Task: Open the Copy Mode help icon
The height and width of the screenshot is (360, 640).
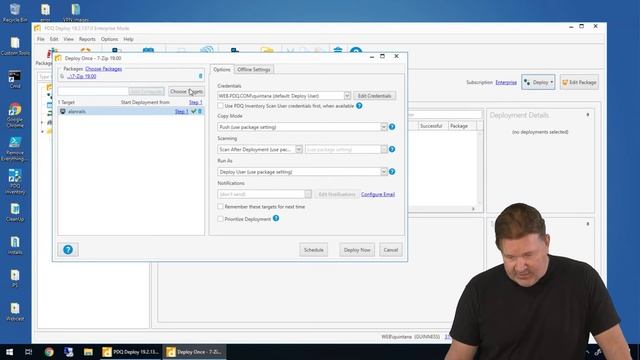Action: [392, 127]
